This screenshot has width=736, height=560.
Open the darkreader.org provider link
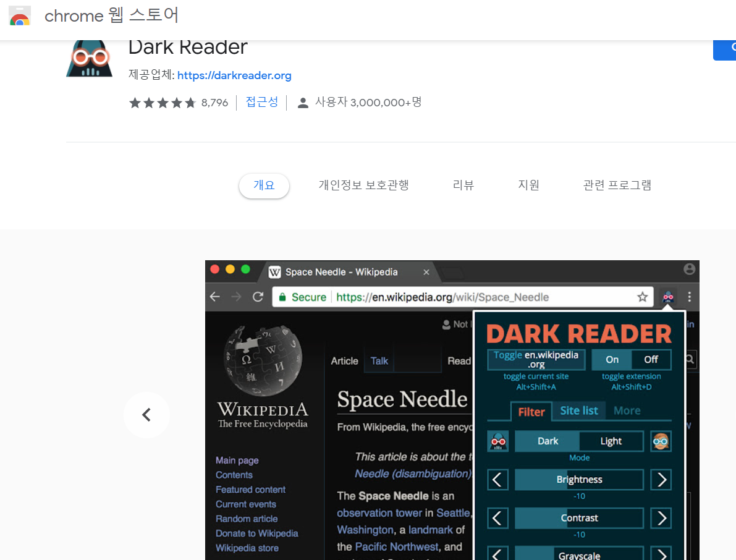(x=234, y=75)
